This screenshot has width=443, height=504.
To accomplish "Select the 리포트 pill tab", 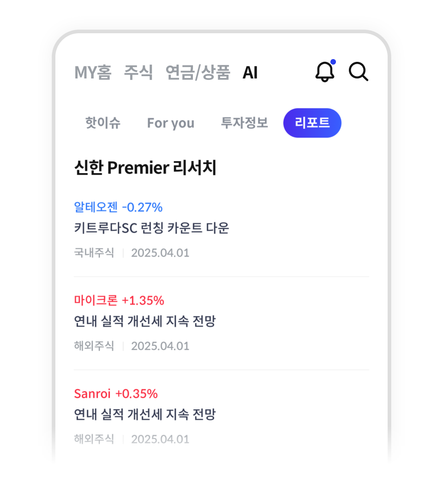I will point(312,123).
